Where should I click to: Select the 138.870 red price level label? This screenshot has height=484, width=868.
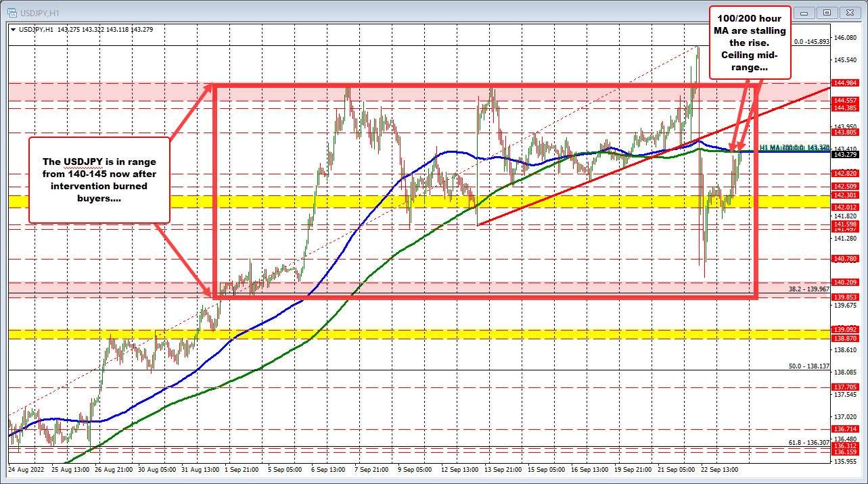845,337
